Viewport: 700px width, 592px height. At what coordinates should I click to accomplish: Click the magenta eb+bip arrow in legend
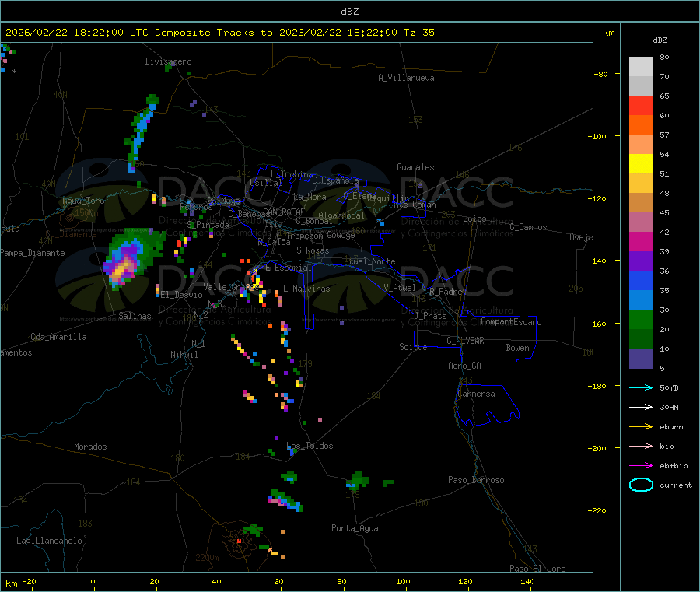641,466
